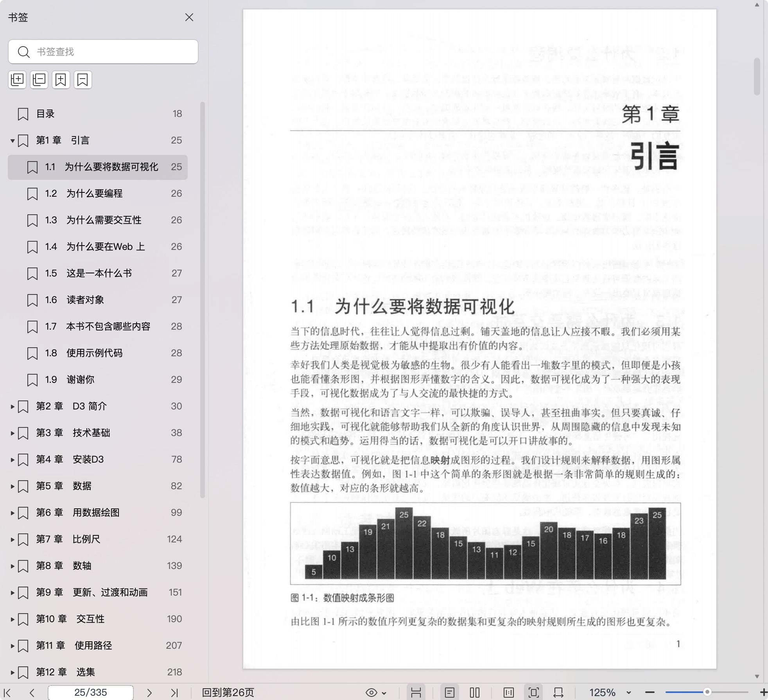
Task: Click page number 190 of 第10章
Action: point(174,619)
